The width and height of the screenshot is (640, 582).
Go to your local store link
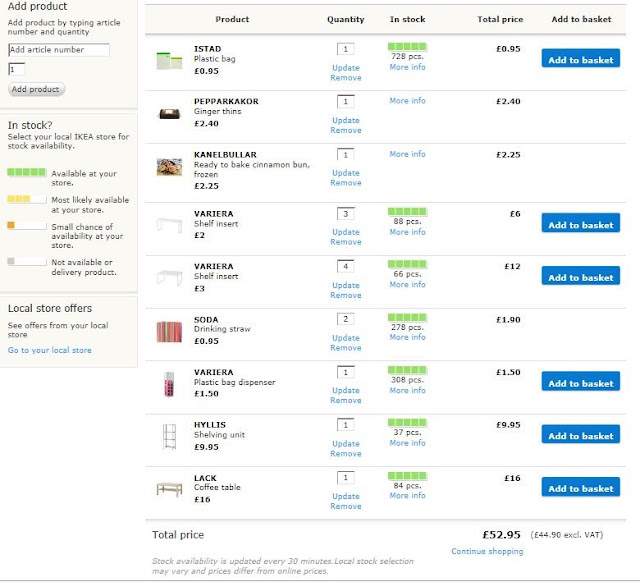point(49,350)
